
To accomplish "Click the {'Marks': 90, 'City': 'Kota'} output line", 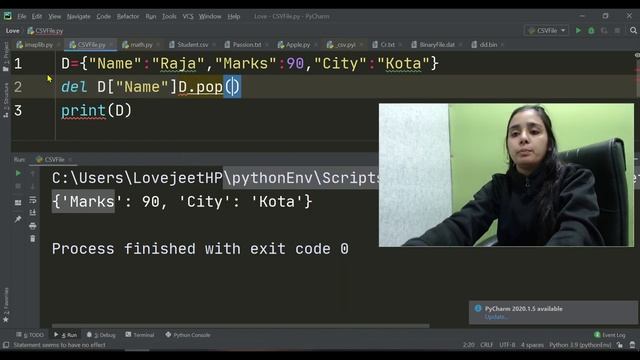I will [x=182, y=202].
